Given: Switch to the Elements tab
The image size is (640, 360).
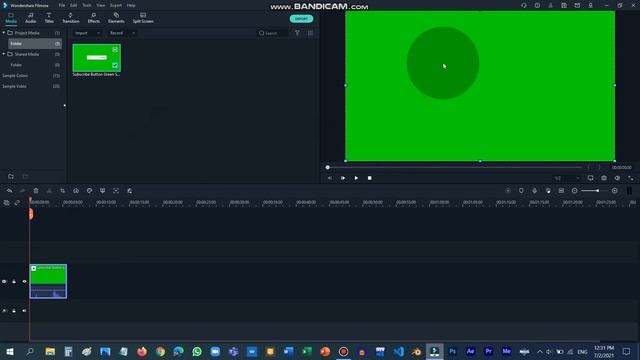Looking at the screenshot, I should click(x=116, y=18).
